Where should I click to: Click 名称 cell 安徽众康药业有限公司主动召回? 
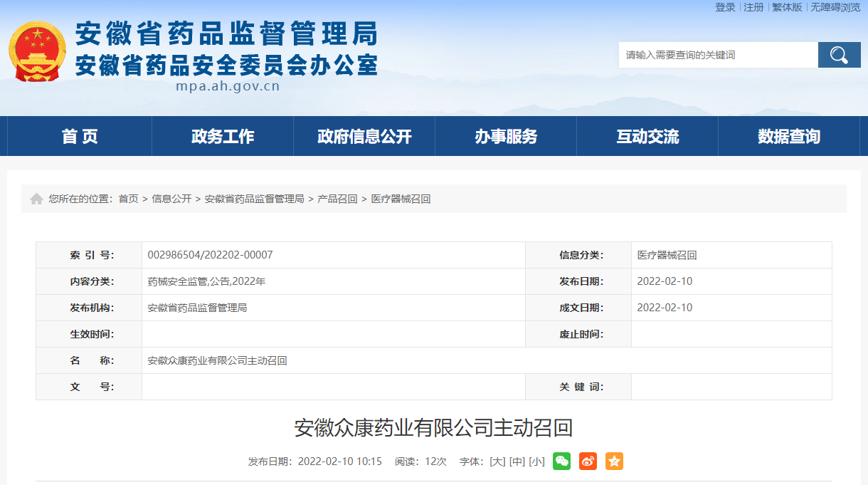(217, 360)
